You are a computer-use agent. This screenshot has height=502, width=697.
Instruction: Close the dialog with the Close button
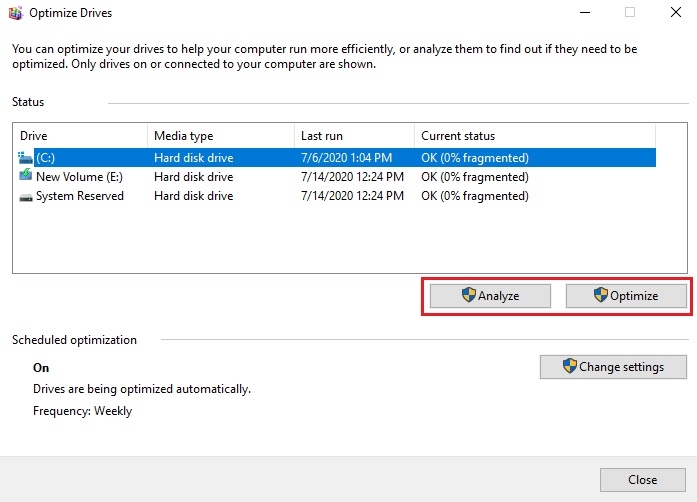tap(643, 480)
